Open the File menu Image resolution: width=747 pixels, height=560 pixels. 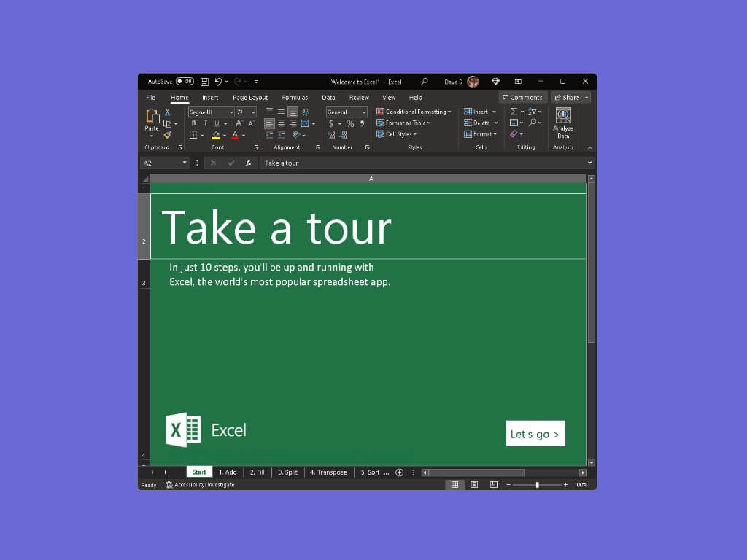click(150, 98)
